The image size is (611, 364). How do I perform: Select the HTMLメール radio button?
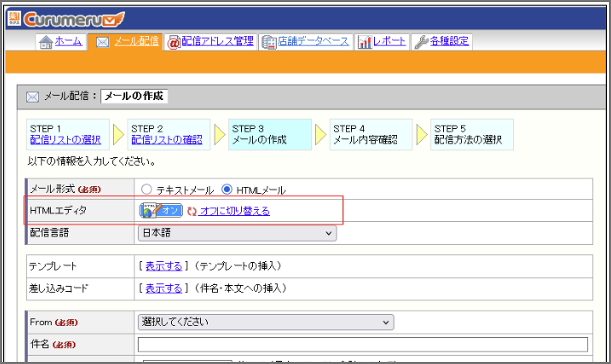point(227,189)
